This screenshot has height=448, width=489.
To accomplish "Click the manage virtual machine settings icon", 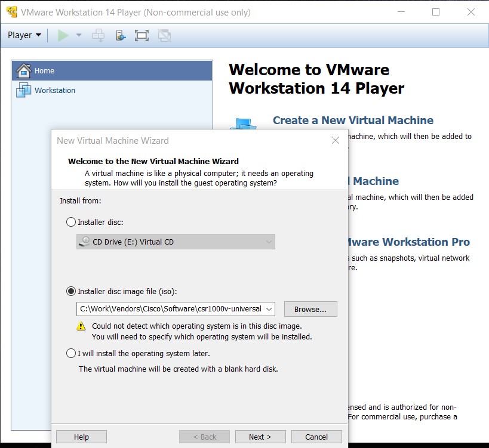I will point(121,35).
